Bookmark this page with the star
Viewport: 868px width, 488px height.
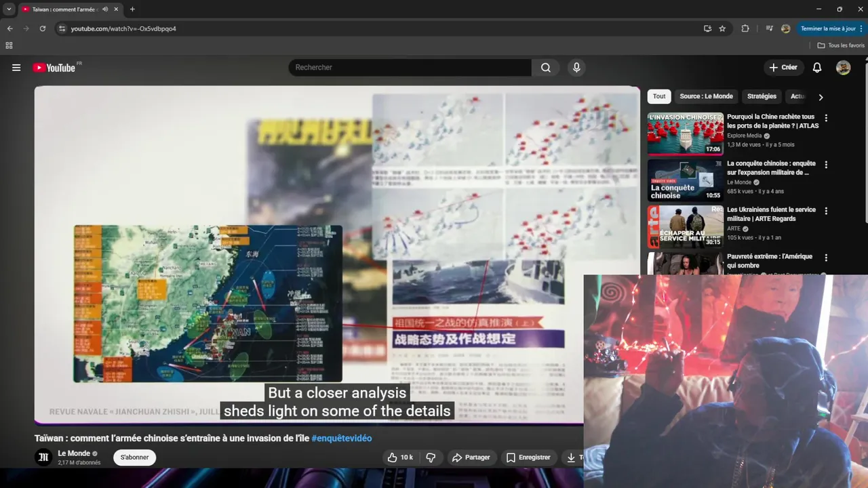click(722, 28)
